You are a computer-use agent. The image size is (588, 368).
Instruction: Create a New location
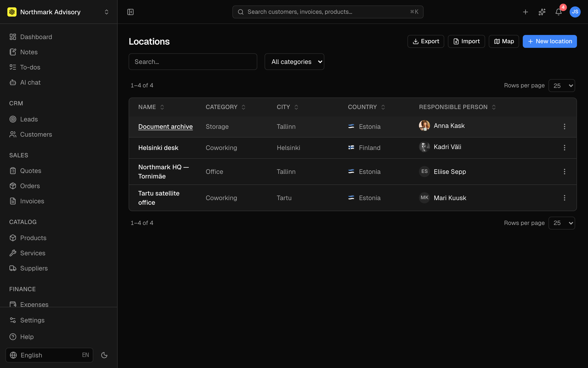550,41
